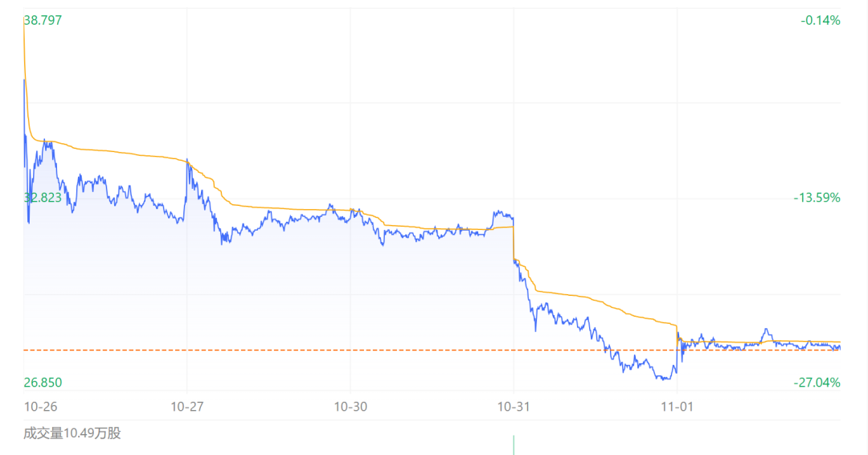Click the 26.850 bottom price label
The width and height of the screenshot is (868, 455).
point(43,383)
